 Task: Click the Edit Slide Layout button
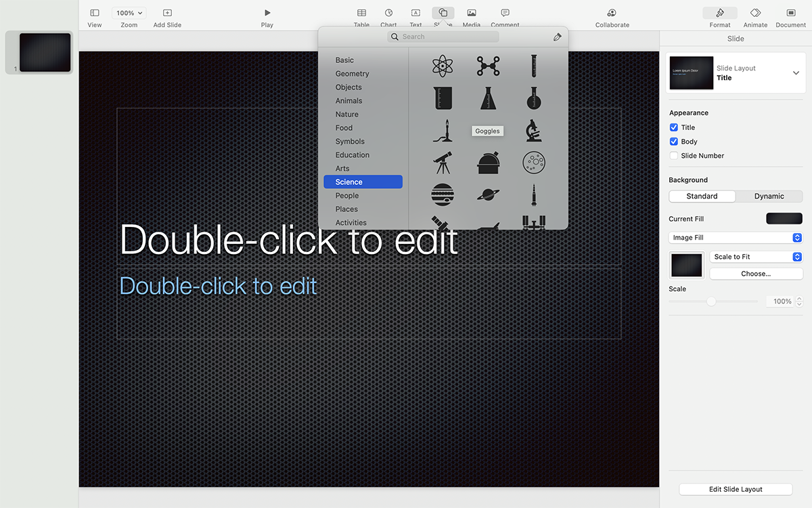point(736,489)
